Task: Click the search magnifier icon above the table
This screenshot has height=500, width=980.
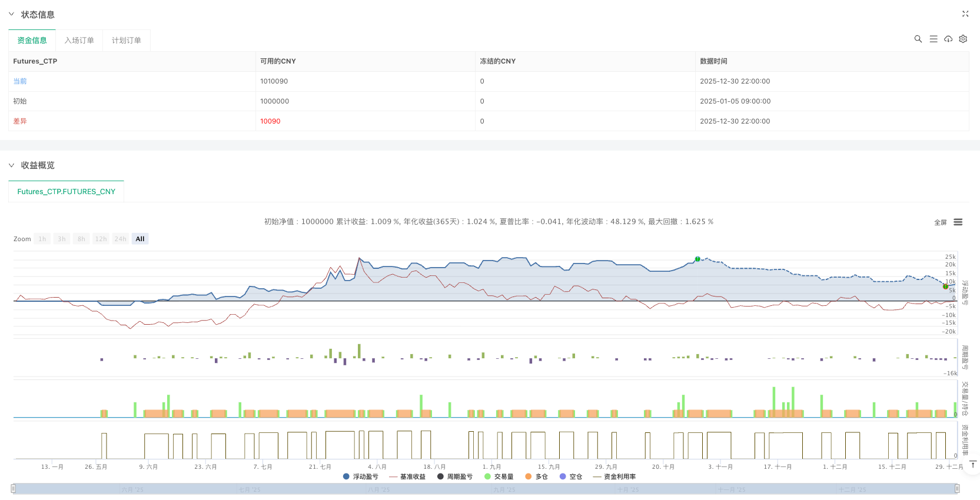Action: 918,39
